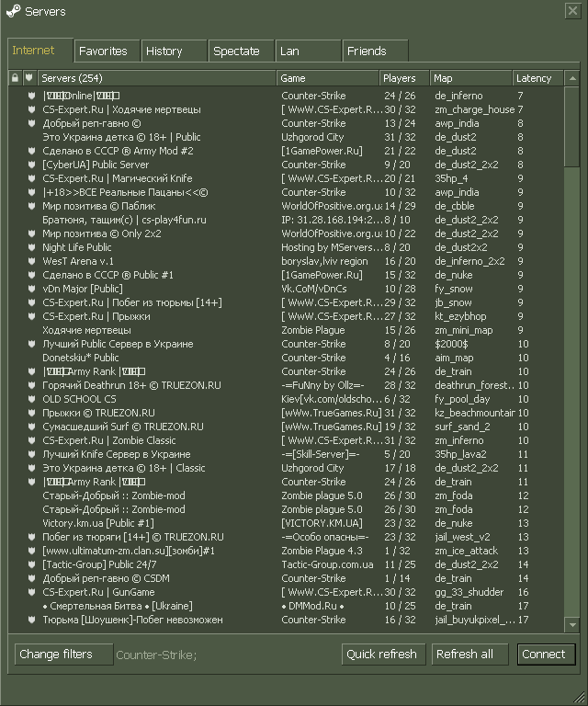This screenshot has height=706, width=588.
Task: Click game cell boryslav,lviv region
Action: click(324, 261)
